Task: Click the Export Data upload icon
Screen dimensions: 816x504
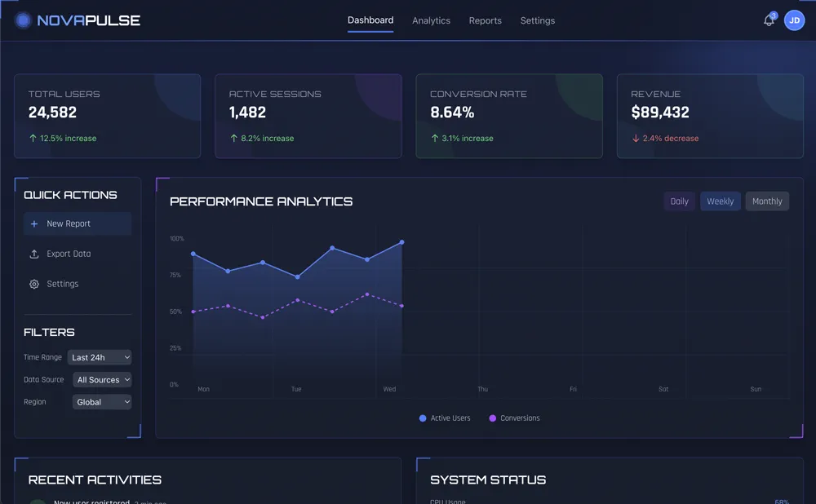Action: point(34,254)
